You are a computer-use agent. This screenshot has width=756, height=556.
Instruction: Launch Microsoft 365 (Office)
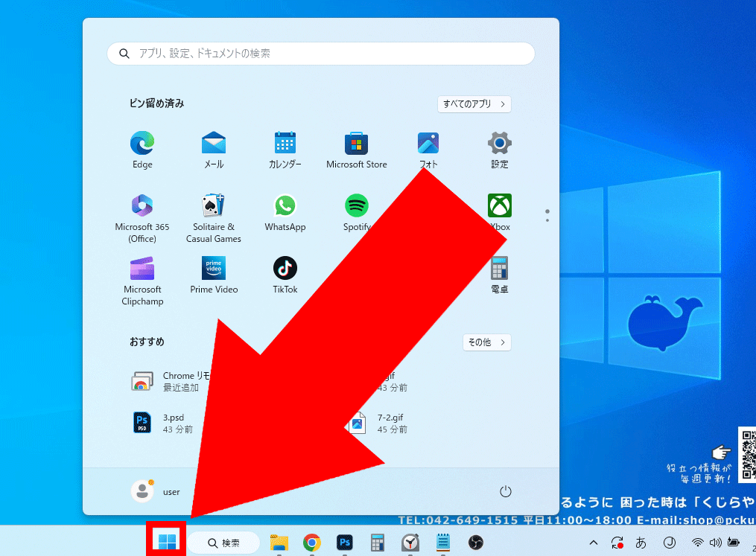[x=142, y=218]
